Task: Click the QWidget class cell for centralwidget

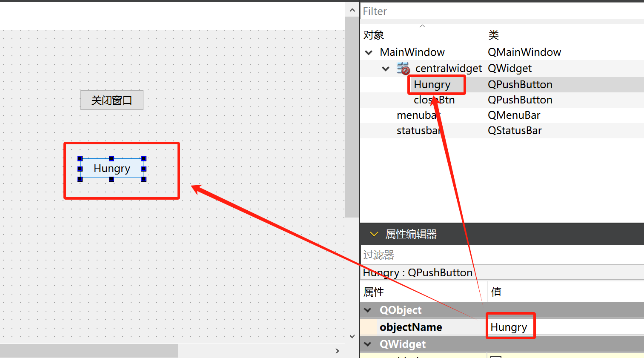Action: [x=509, y=68]
